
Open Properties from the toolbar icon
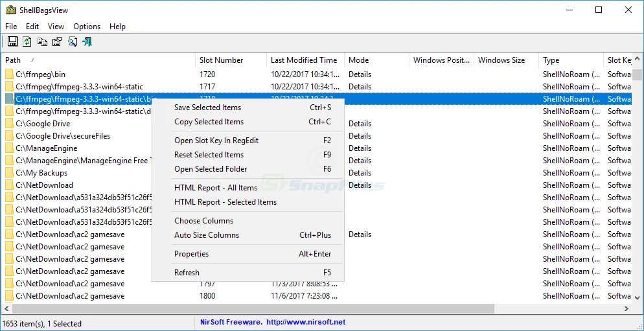57,41
